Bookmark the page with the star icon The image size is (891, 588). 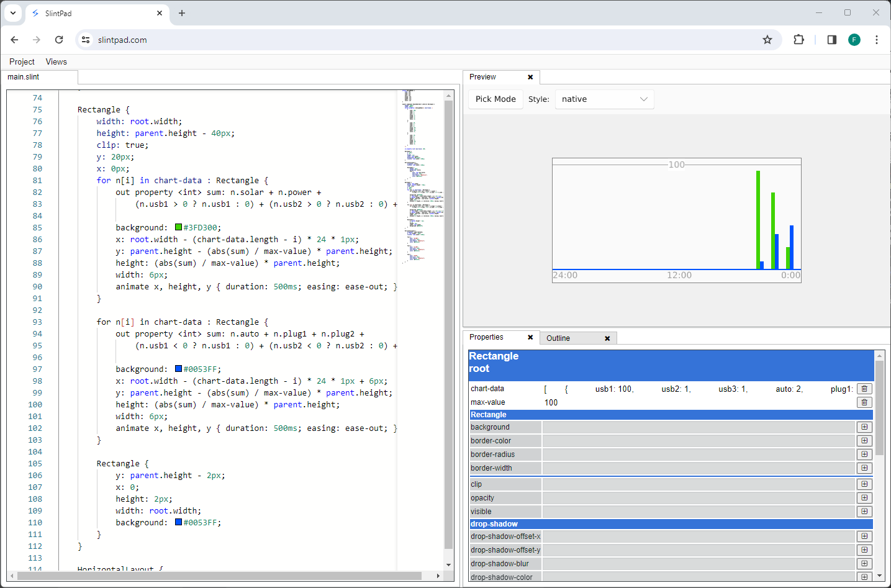tap(767, 39)
